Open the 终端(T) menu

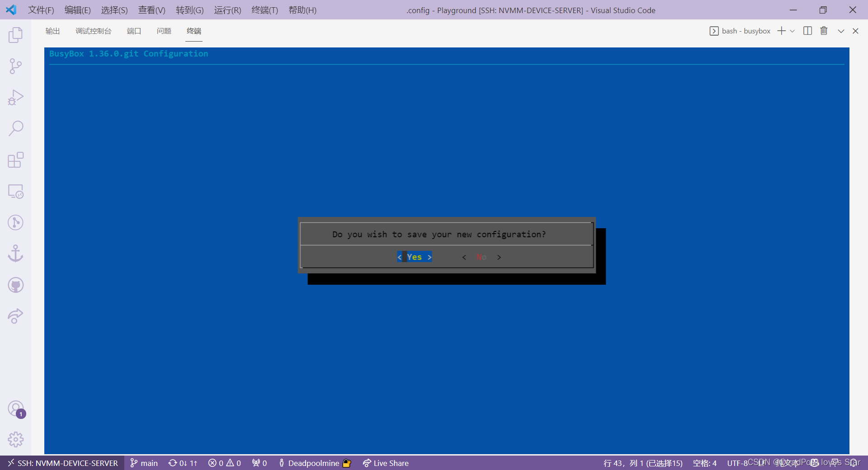click(265, 10)
